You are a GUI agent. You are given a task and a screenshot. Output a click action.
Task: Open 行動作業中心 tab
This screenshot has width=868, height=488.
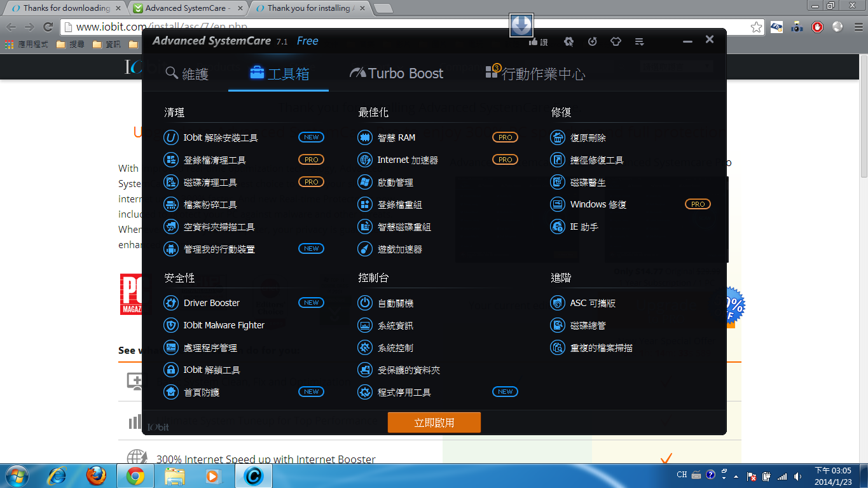click(535, 73)
